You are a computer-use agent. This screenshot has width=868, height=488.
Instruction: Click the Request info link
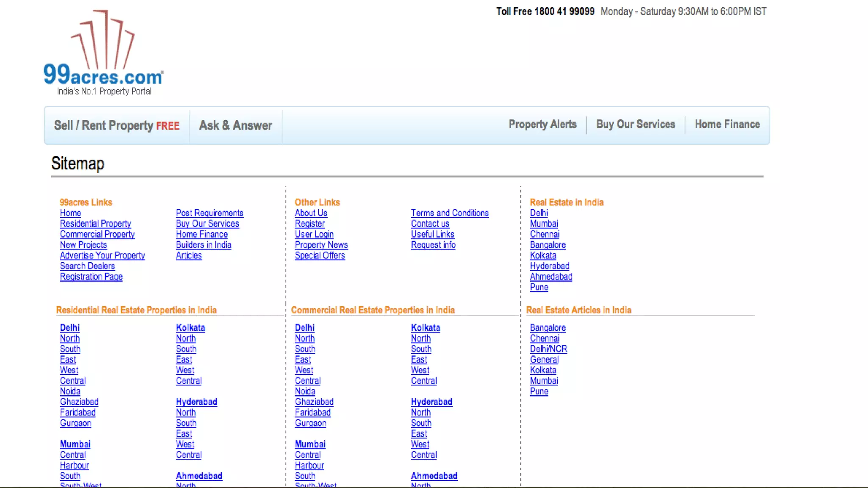[433, 245]
